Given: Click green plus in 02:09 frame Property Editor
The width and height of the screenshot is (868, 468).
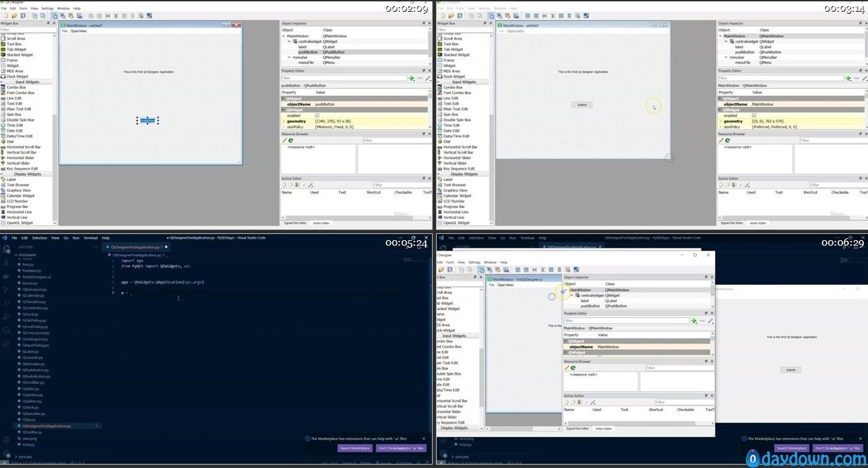Looking at the screenshot, I should click(411, 78).
